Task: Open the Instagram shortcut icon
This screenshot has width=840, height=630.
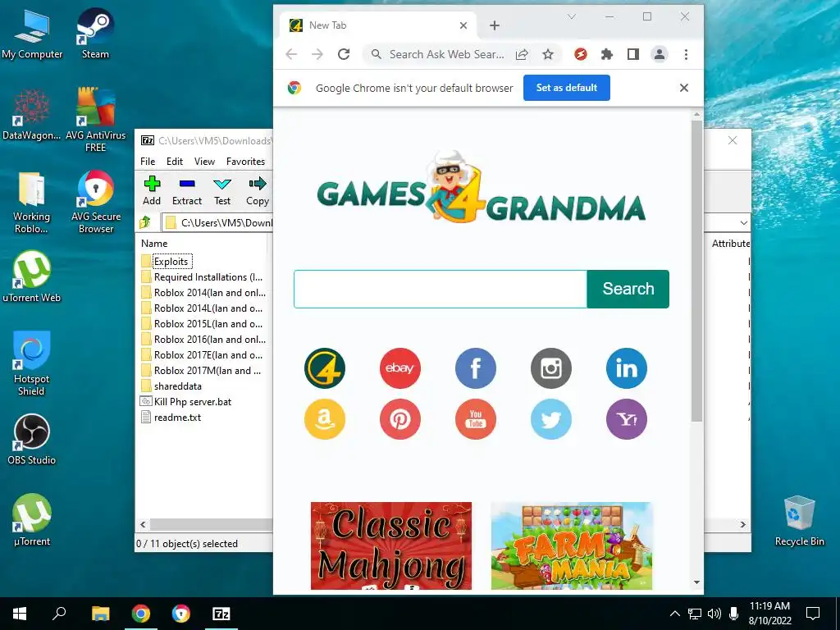Action: 551,368
